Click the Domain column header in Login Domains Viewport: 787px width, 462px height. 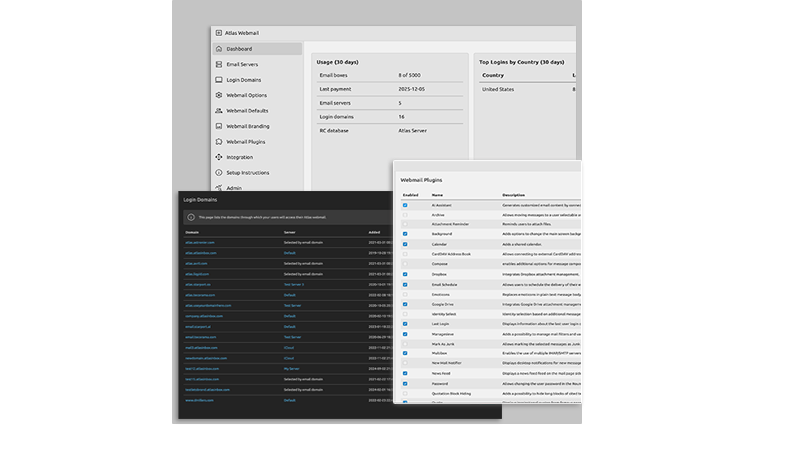pyautogui.click(x=192, y=233)
